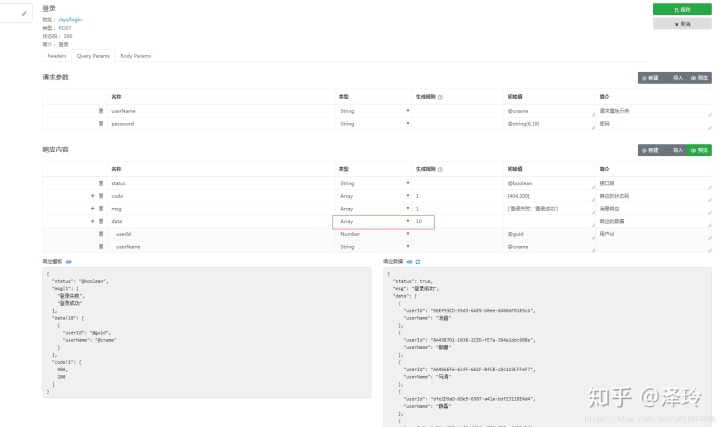Open the Body Params tab
720x427 pixels.
(x=135, y=56)
